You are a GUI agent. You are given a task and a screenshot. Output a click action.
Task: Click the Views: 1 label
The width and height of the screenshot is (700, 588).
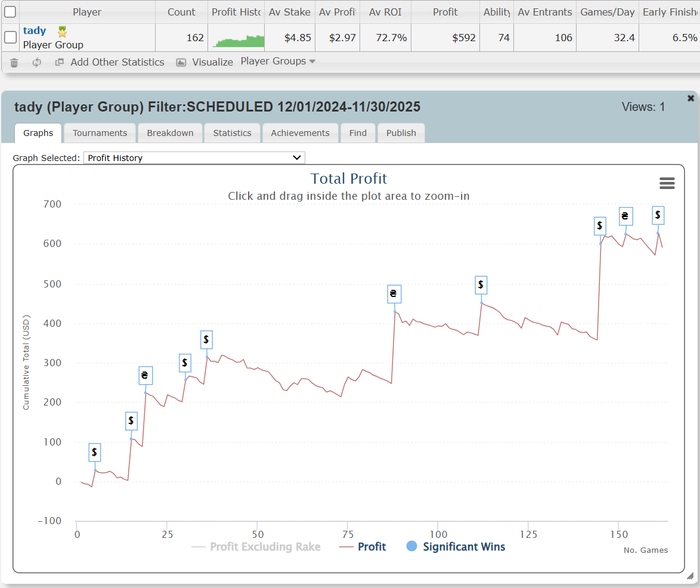643,107
